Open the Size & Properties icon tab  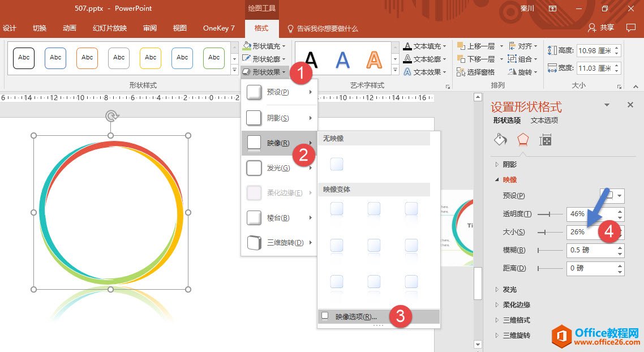click(x=546, y=140)
